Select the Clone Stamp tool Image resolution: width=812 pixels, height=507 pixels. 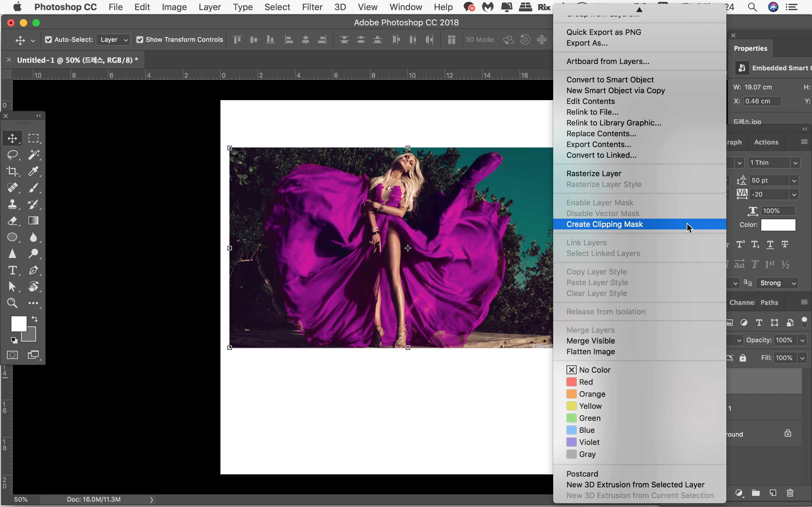pos(12,204)
